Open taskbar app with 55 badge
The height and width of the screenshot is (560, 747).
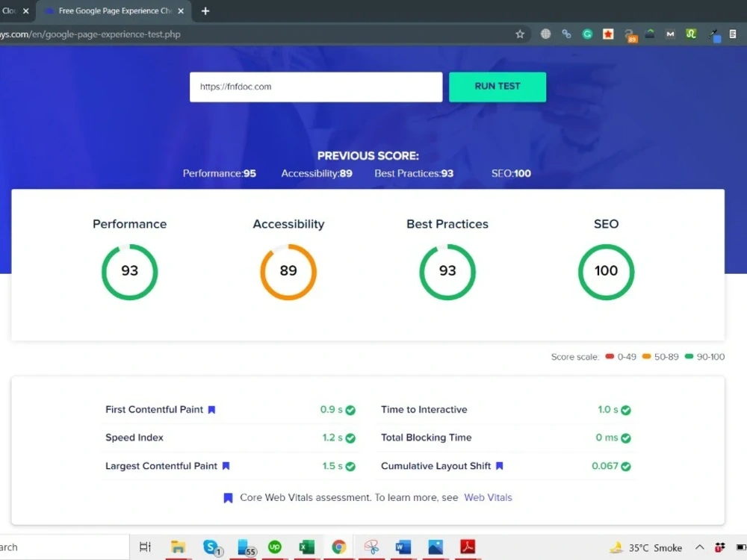click(246, 547)
